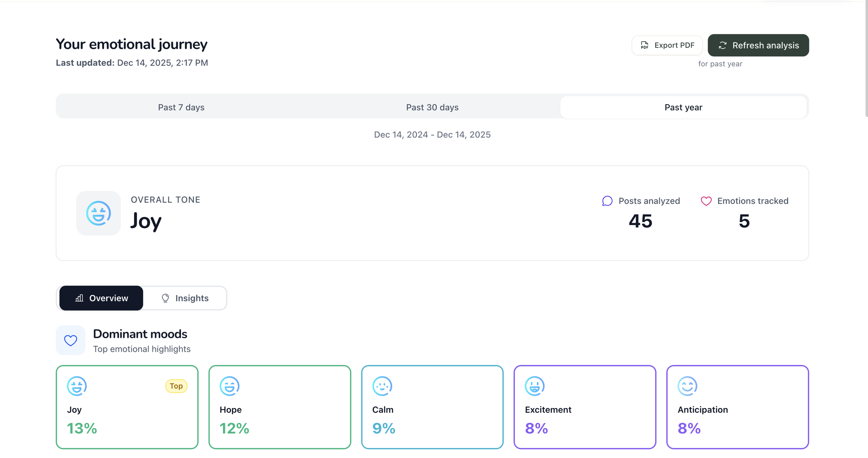Switch to the Overview view
Screen dimensions: 868x458
coord(101,298)
